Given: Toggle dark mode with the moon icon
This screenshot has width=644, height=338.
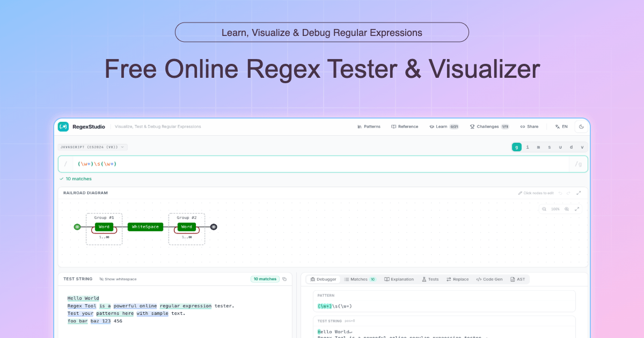Looking at the screenshot, I should click(x=581, y=127).
